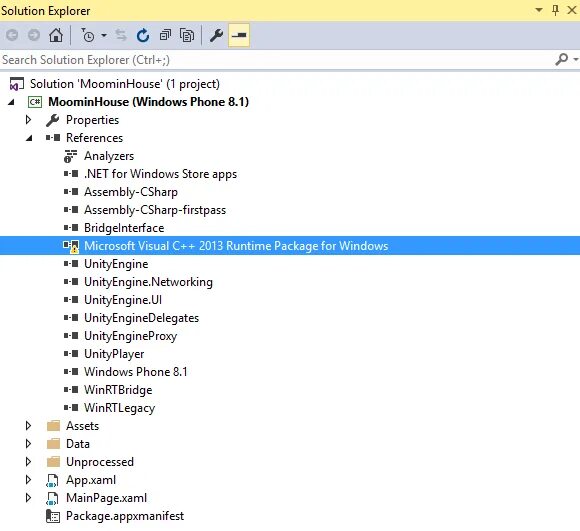Click the Back navigation arrow in toolbar
The image size is (580, 531).
click(12, 35)
